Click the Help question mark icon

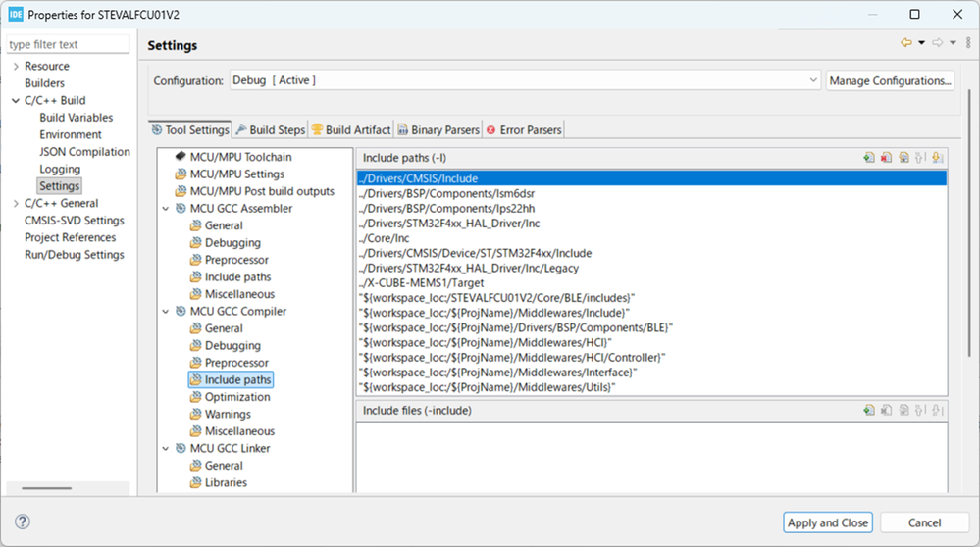pyautogui.click(x=23, y=522)
